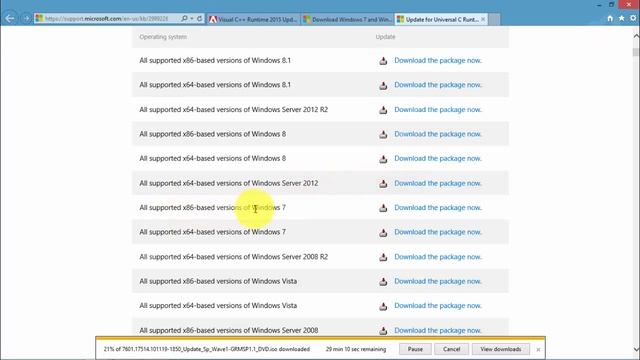Click the address bar URL field

107,18
